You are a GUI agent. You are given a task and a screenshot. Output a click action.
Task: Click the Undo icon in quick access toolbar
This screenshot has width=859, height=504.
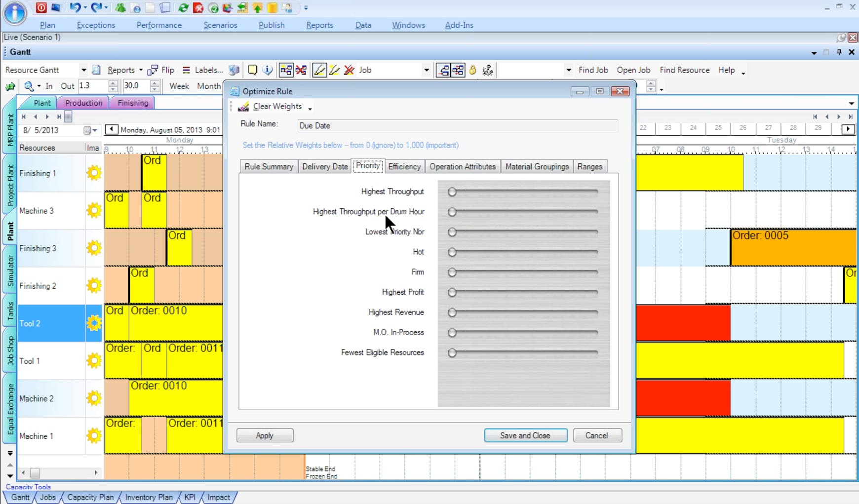point(76,7)
